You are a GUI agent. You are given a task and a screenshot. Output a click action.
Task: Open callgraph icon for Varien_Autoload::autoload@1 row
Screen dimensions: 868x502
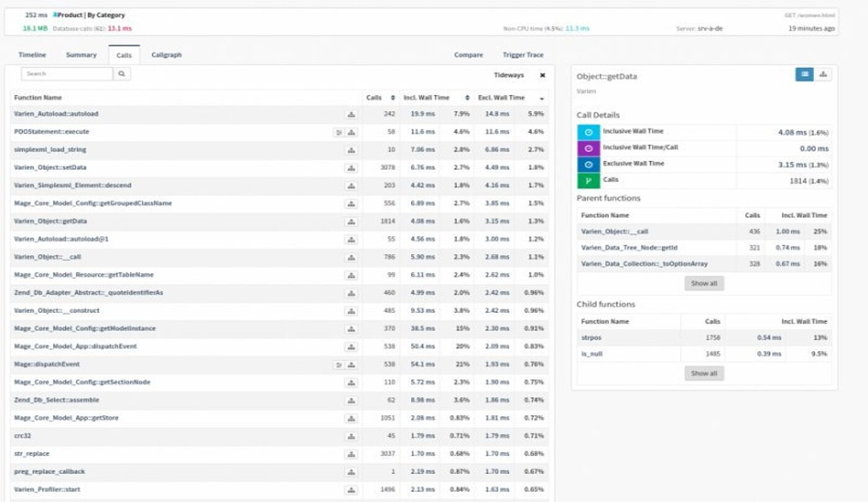tap(352, 239)
